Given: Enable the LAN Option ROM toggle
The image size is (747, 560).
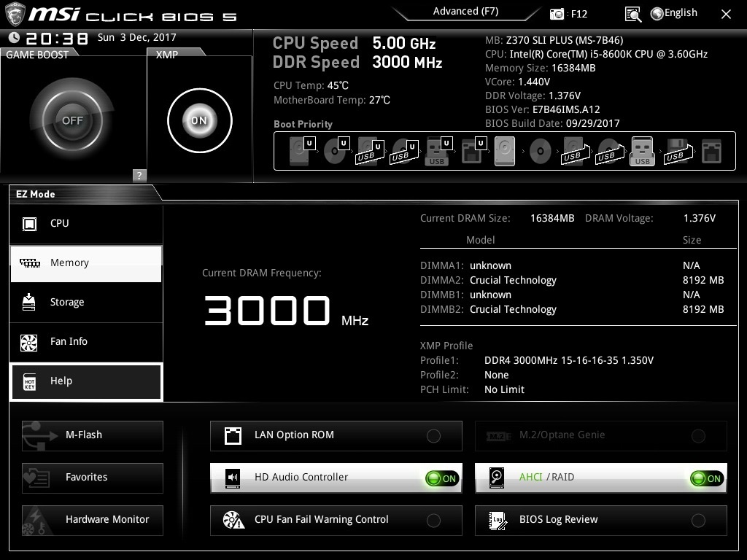Looking at the screenshot, I should (433, 436).
